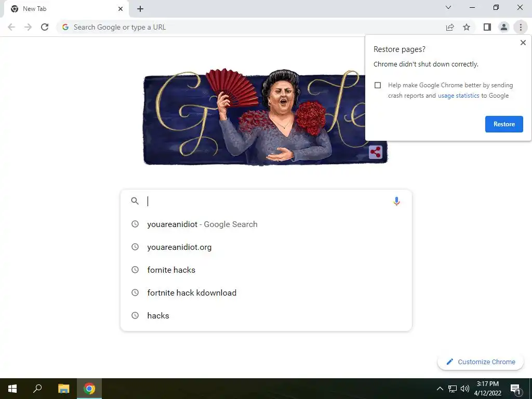Open the volume tray icon
The image size is (532, 399).
pyautogui.click(x=465, y=389)
